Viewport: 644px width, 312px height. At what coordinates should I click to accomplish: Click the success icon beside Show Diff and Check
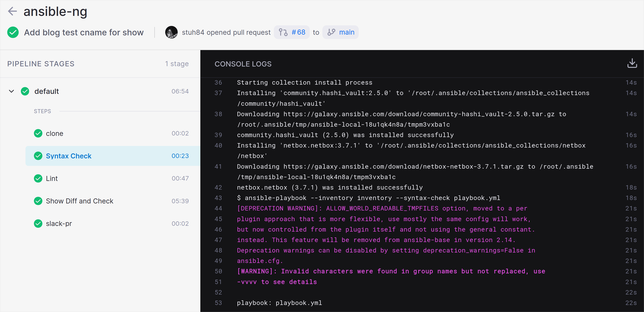(38, 201)
